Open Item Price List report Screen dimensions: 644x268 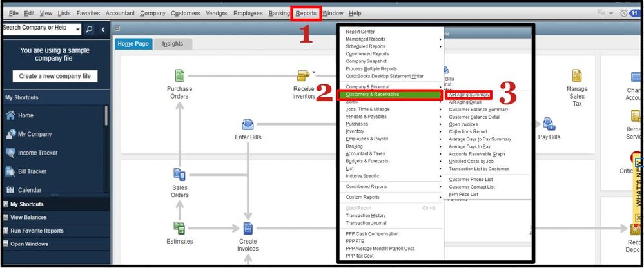463,194
